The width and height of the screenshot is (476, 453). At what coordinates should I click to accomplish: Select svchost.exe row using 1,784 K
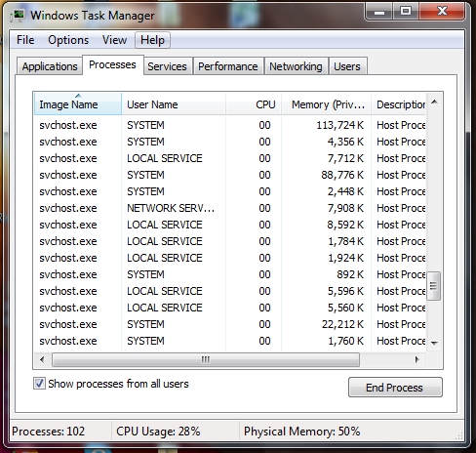229,241
